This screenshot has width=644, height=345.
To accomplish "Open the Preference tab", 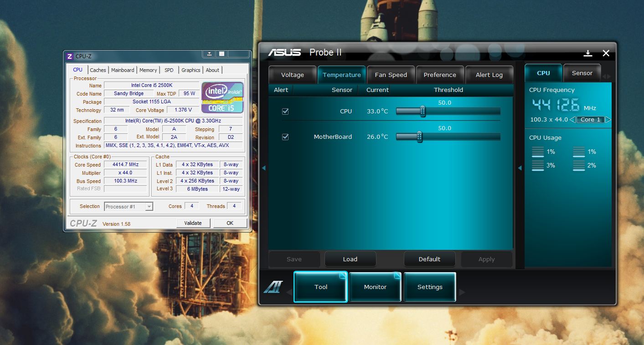I will pyautogui.click(x=440, y=75).
